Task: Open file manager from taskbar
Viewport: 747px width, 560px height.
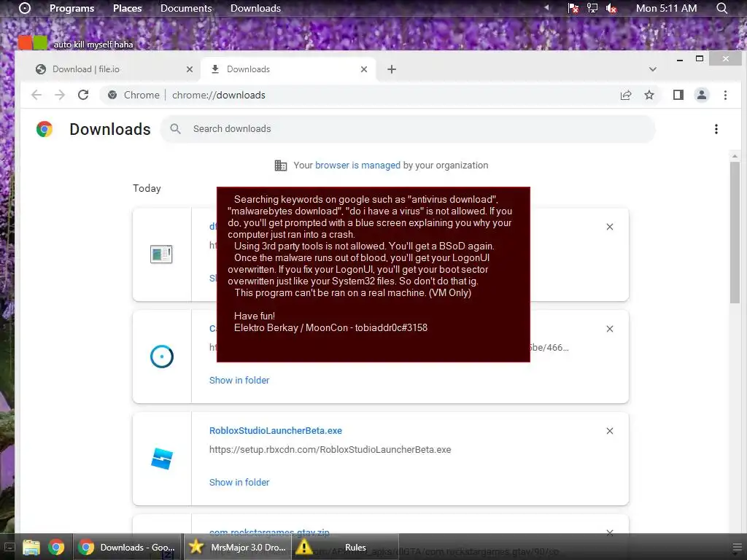Action: (31, 547)
